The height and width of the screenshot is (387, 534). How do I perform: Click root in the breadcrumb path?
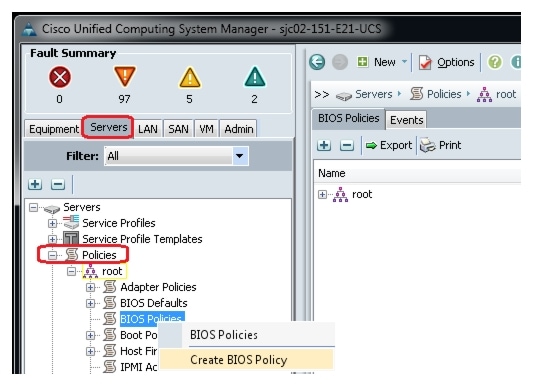pyautogui.click(x=506, y=94)
